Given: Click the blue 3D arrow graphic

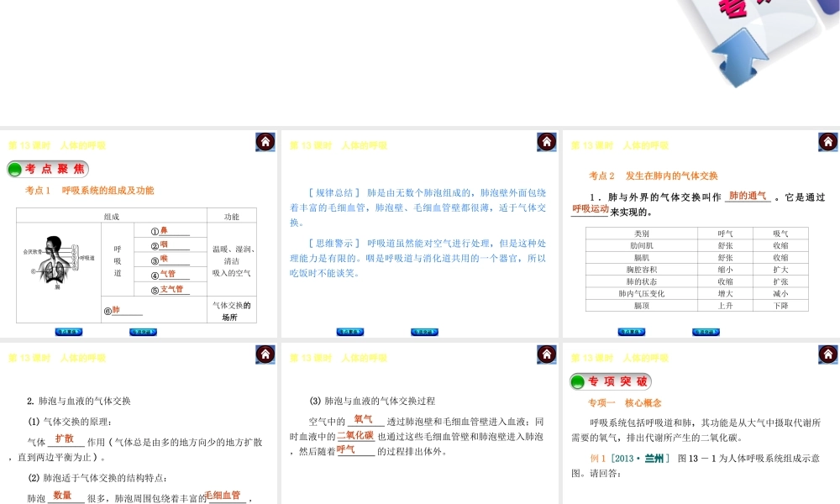Looking at the screenshot, I should coord(740,58).
